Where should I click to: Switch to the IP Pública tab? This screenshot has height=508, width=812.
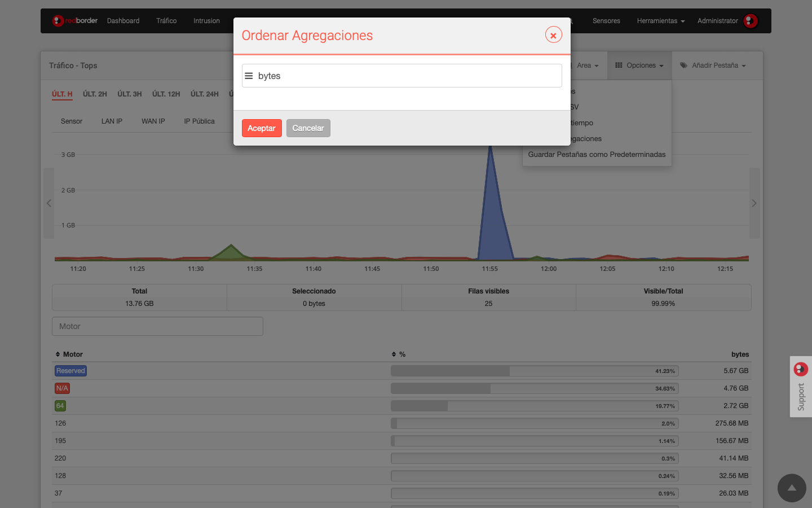199,121
